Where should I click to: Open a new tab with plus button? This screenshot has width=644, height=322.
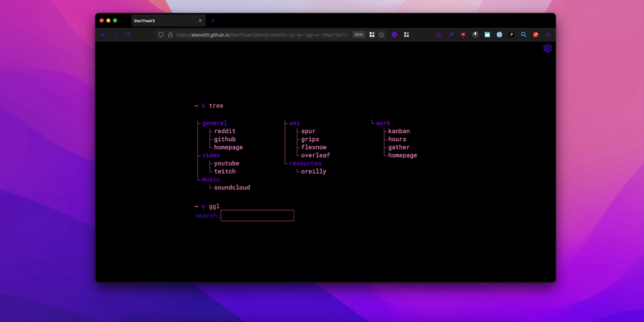(213, 21)
